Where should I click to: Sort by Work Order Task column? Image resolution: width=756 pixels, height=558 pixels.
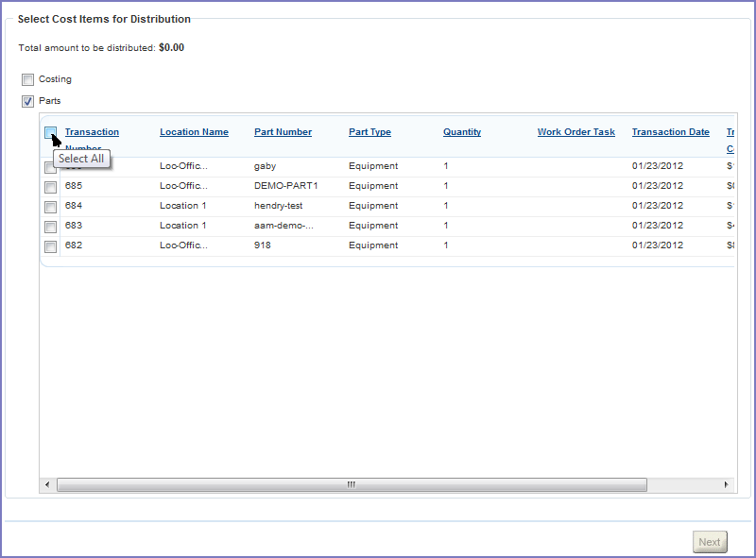[x=576, y=132]
